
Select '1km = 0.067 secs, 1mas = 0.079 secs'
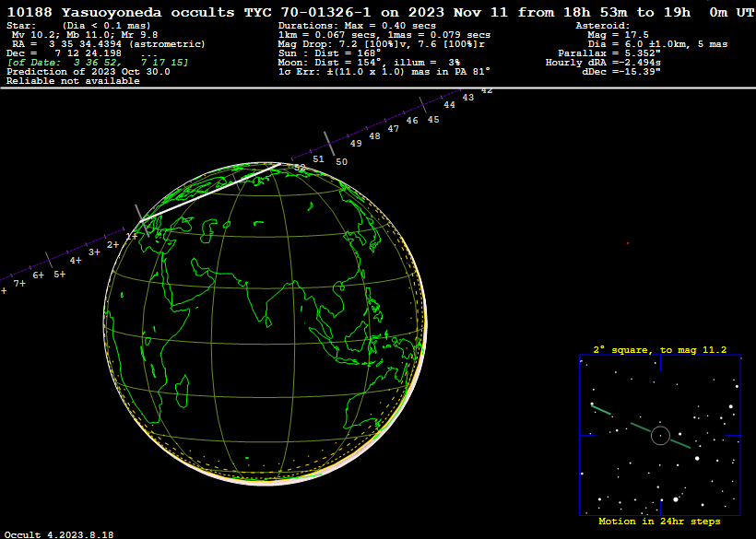click(x=384, y=35)
